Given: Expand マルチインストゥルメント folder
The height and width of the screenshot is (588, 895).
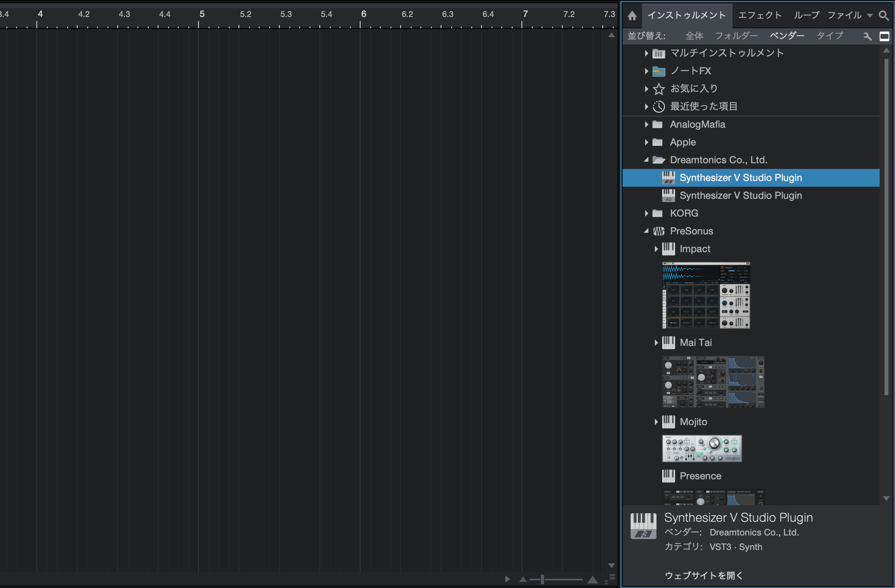Looking at the screenshot, I should tap(646, 53).
